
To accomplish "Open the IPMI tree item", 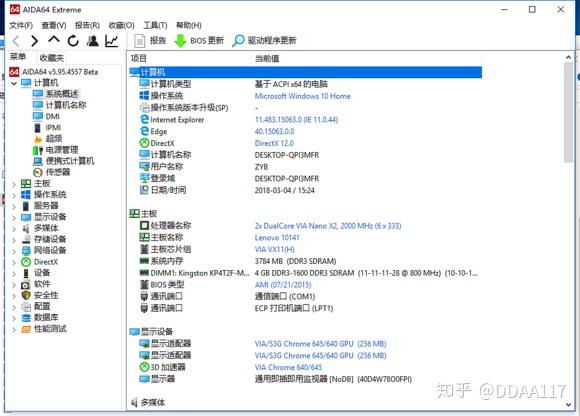I will click(x=53, y=128).
